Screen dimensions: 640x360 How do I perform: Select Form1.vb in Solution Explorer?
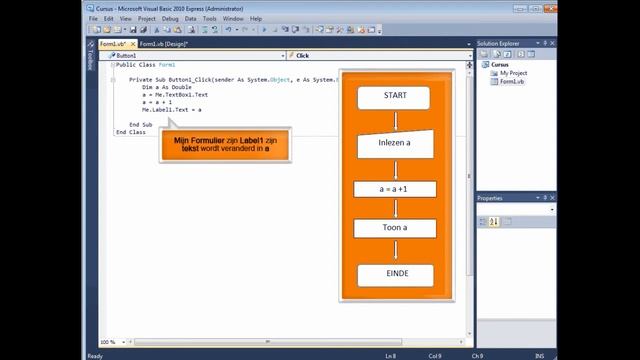(512, 82)
